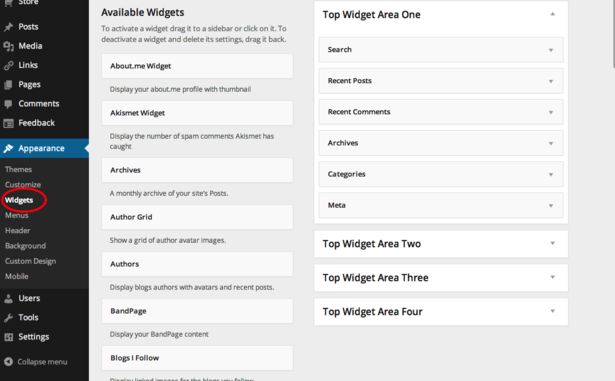The width and height of the screenshot is (615, 381).
Task: Click the Media icon in sidebar
Action: point(8,46)
